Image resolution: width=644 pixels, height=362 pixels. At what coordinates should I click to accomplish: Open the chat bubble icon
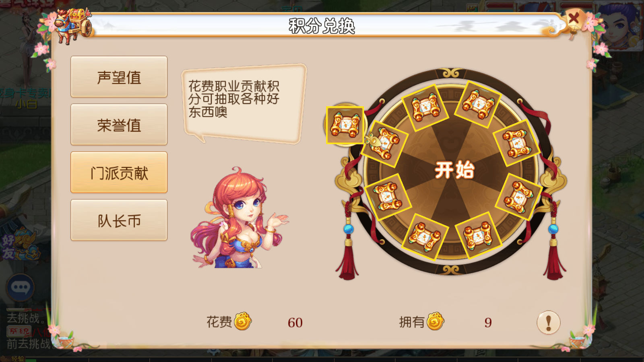(x=21, y=287)
